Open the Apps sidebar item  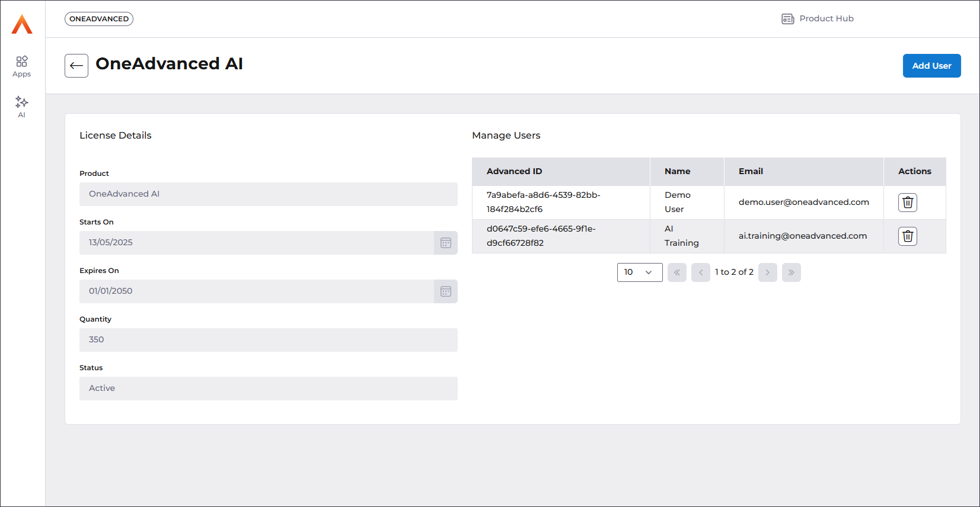point(22,66)
